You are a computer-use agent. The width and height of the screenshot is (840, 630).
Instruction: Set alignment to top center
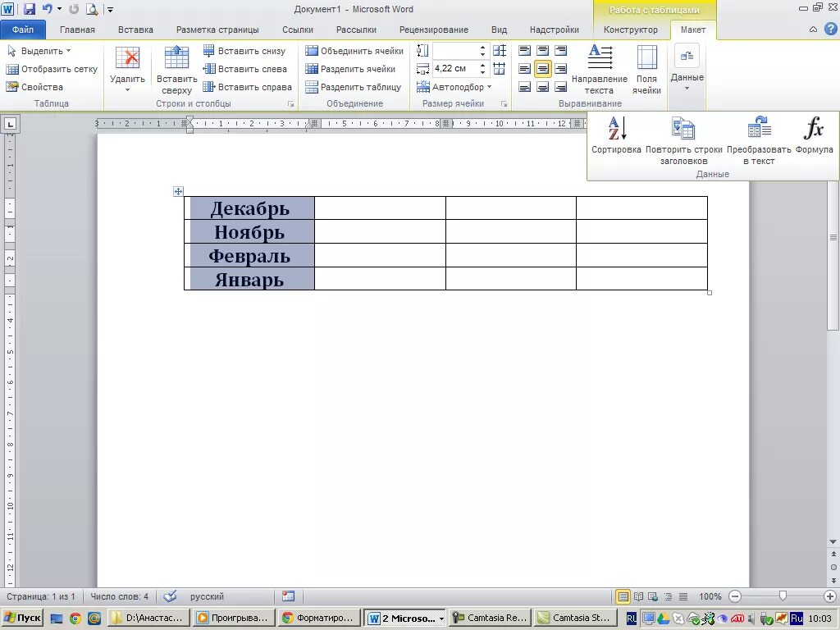pos(543,51)
